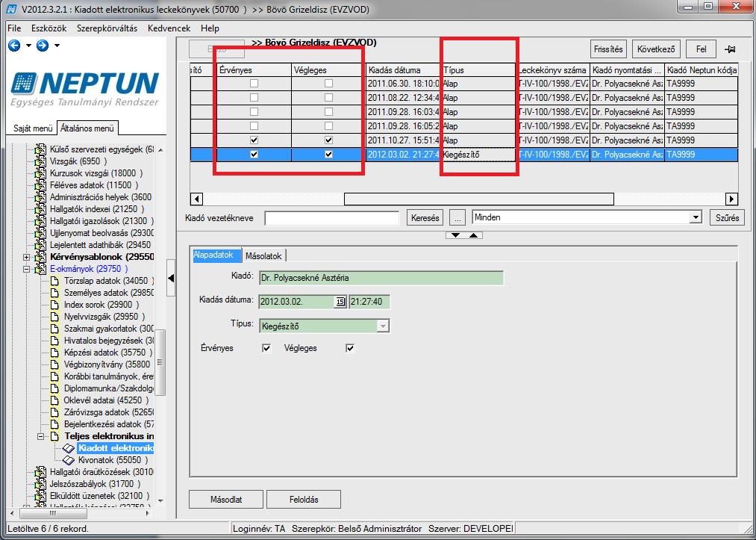Toggle Végleges checkbox in 2011.08.22 row
This screenshot has height=540, width=756.
pyautogui.click(x=329, y=98)
